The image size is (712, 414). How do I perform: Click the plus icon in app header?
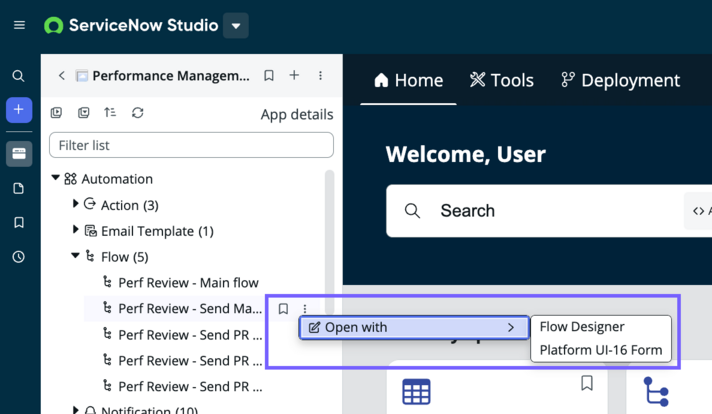(x=294, y=75)
